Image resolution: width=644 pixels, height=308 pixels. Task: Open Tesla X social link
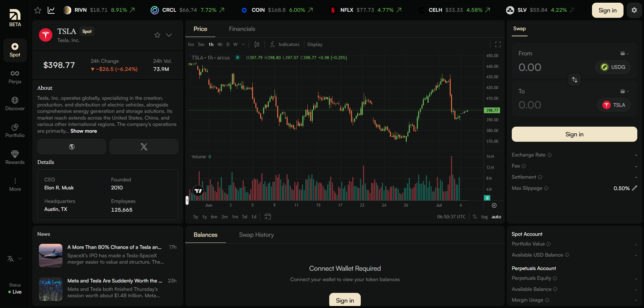click(144, 147)
